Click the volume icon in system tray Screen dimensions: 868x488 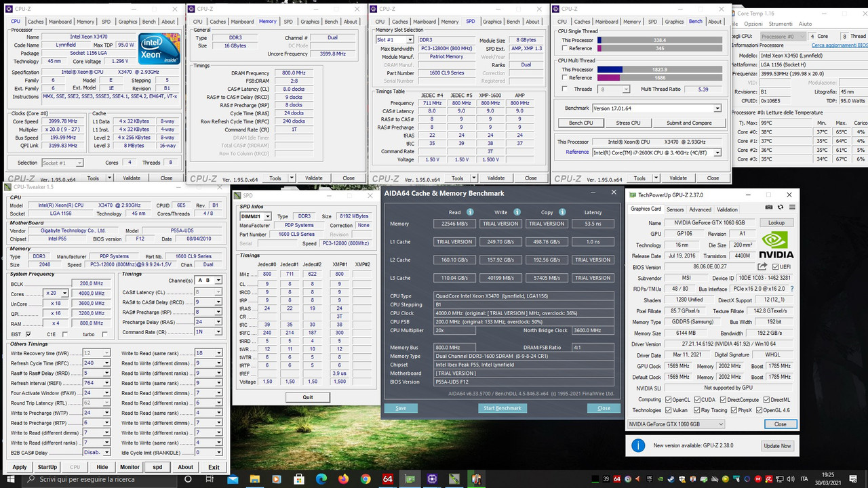click(x=790, y=479)
